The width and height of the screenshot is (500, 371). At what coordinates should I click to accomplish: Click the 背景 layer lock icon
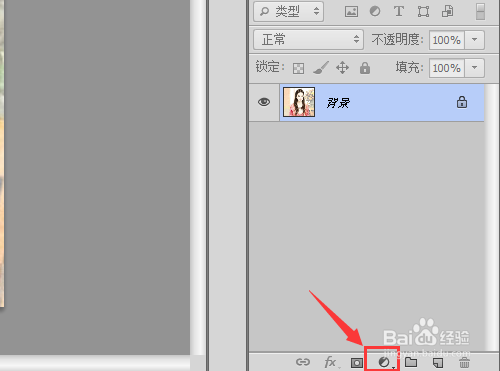tap(462, 102)
